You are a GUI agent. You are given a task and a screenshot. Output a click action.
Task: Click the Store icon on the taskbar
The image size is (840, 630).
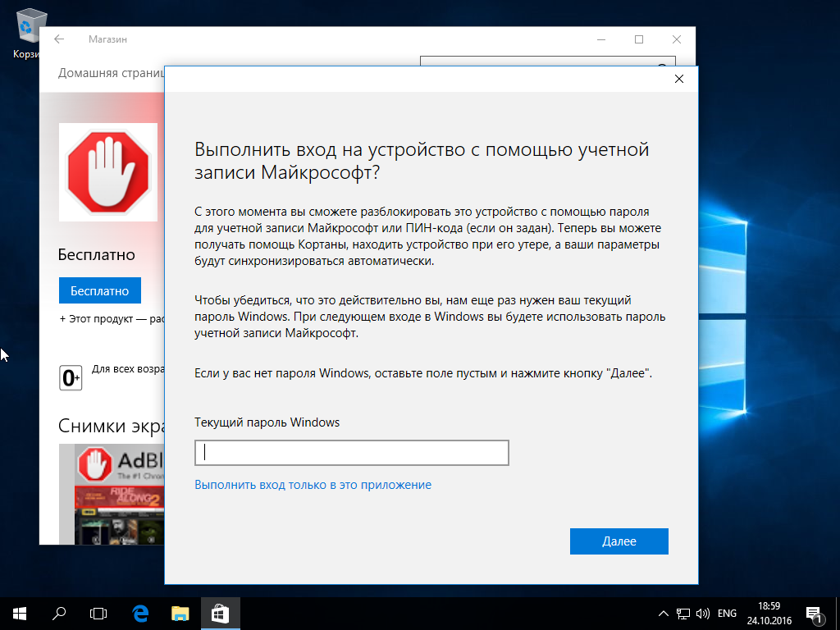click(220, 614)
